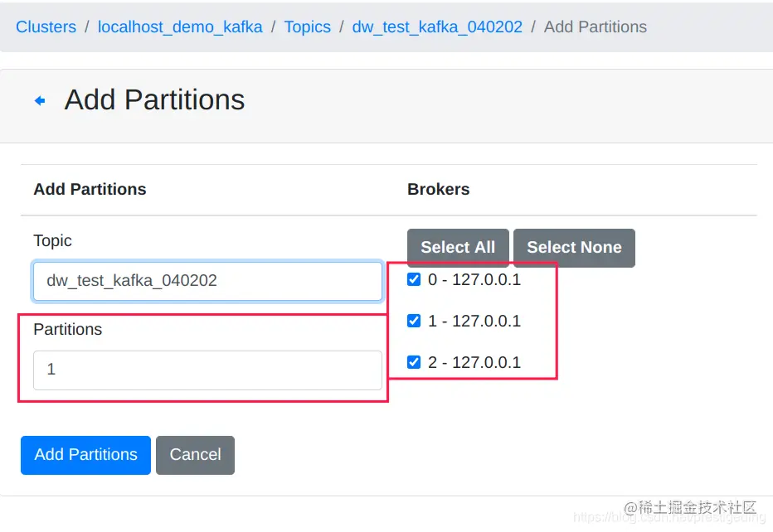
Task: Click the Cancel button
Action: coord(195,455)
